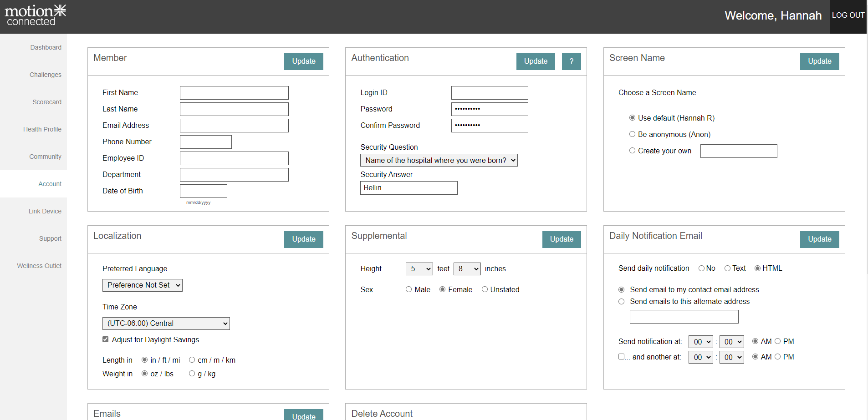The height and width of the screenshot is (420, 868).
Task: Open the Preferred Language dropdown
Action: pos(143,285)
